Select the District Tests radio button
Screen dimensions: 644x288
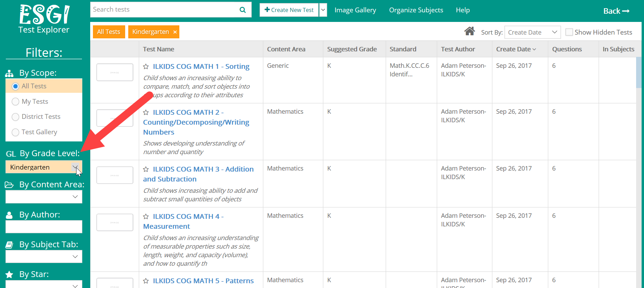tap(15, 117)
